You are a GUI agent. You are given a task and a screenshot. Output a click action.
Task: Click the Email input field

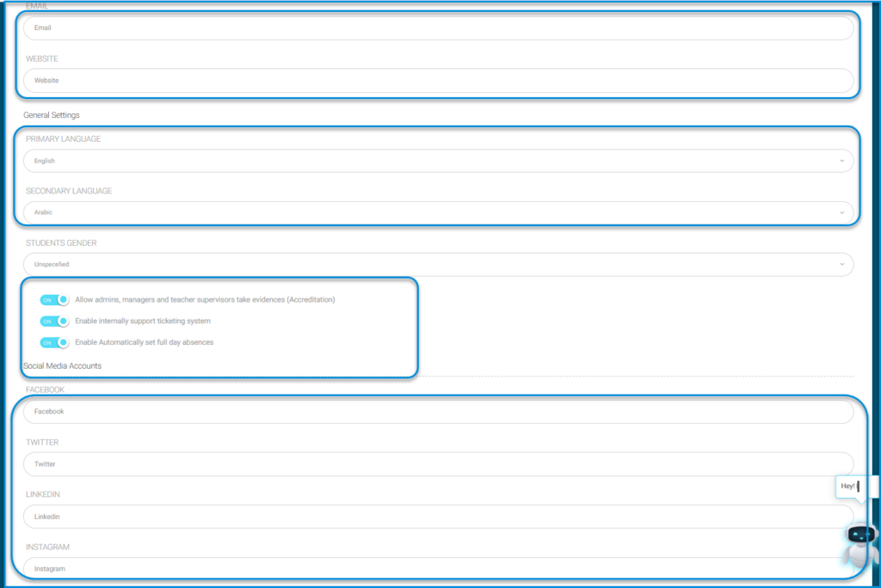click(x=438, y=28)
